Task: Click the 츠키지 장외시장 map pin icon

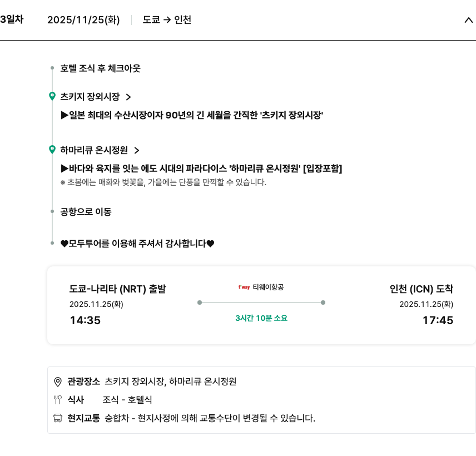Action: click(52, 96)
